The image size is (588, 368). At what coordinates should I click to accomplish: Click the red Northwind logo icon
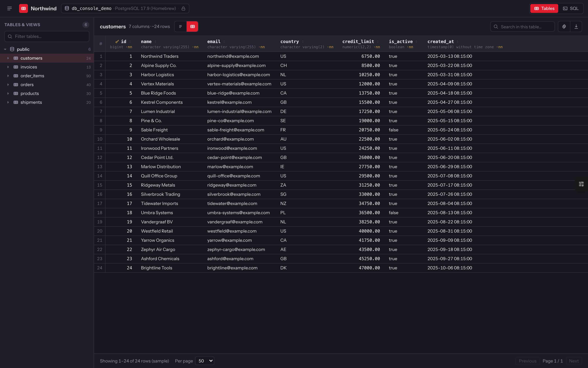coord(23,8)
